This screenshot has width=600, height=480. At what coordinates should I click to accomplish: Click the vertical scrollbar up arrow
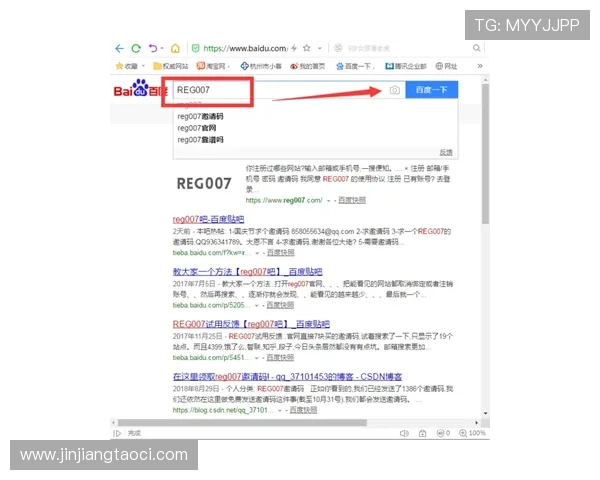point(485,80)
